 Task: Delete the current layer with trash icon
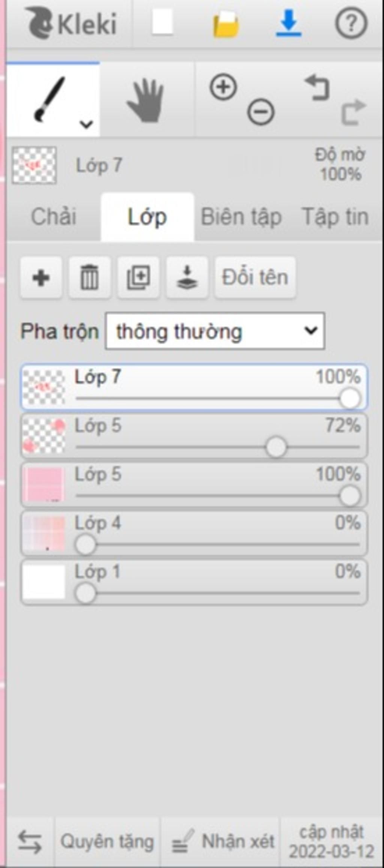coord(90,278)
